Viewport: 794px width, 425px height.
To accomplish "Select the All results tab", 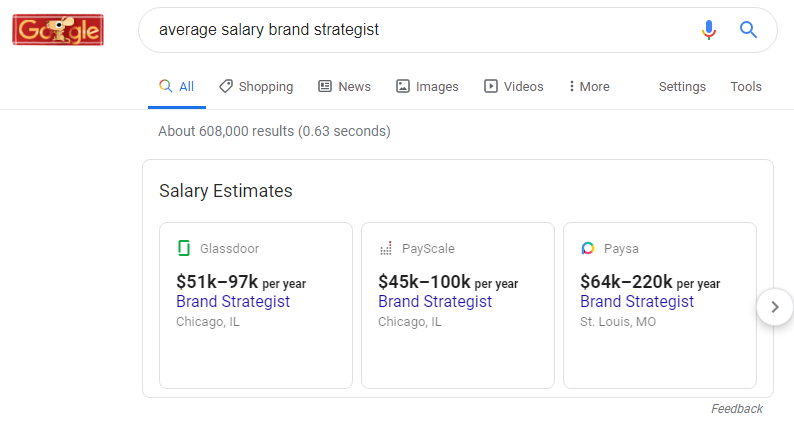I will click(177, 87).
